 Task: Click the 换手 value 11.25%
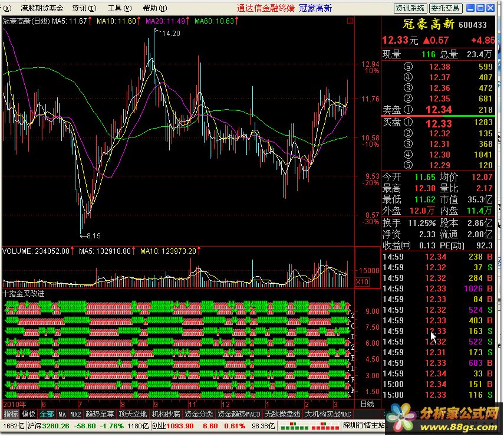click(x=421, y=223)
